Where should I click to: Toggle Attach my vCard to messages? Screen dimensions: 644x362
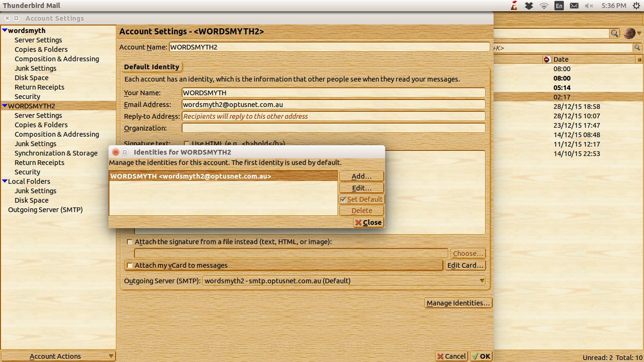(130, 265)
